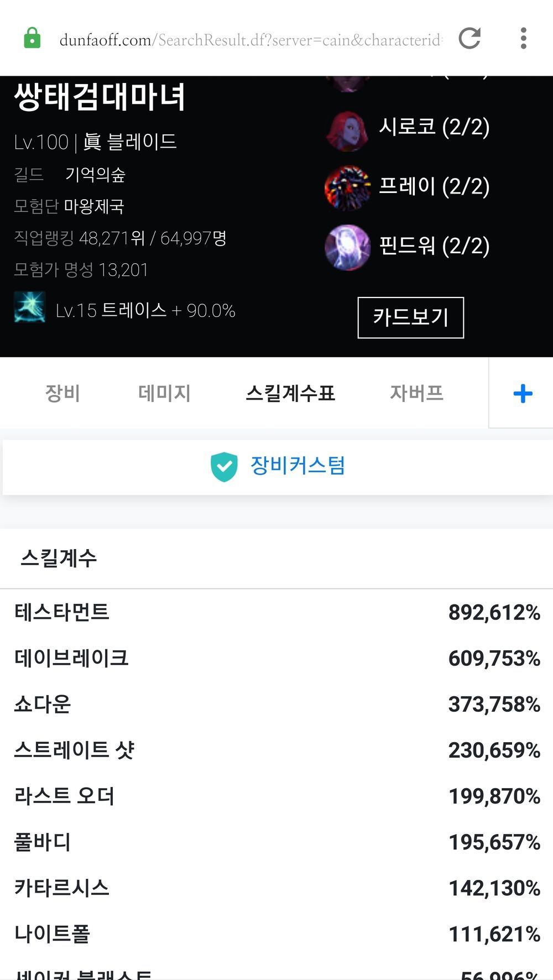Switch to the 장비 tab
The image size is (553, 980).
[62, 394]
